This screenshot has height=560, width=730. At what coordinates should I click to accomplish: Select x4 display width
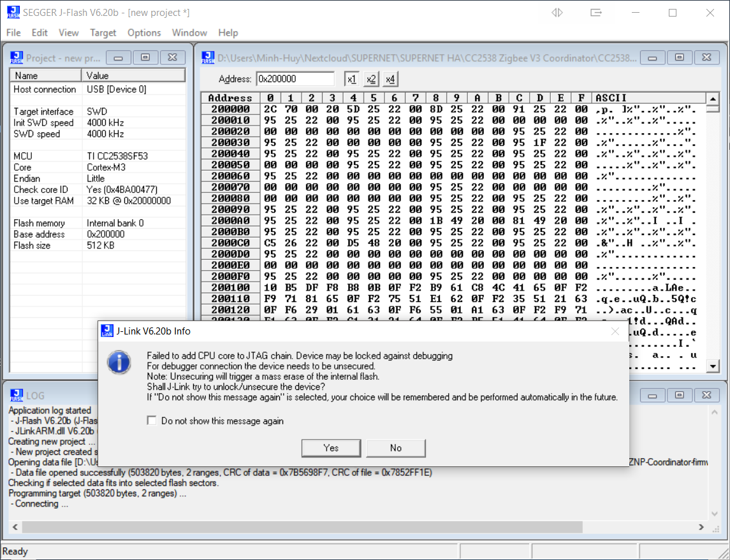(x=390, y=79)
